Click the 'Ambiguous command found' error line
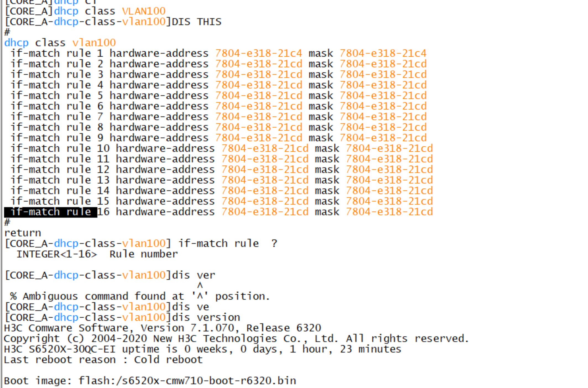 (140, 297)
